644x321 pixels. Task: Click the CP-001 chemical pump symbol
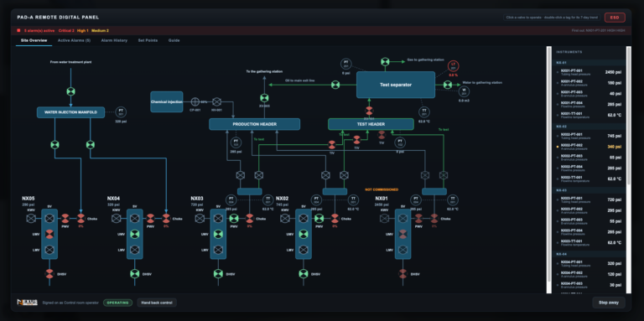click(195, 101)
